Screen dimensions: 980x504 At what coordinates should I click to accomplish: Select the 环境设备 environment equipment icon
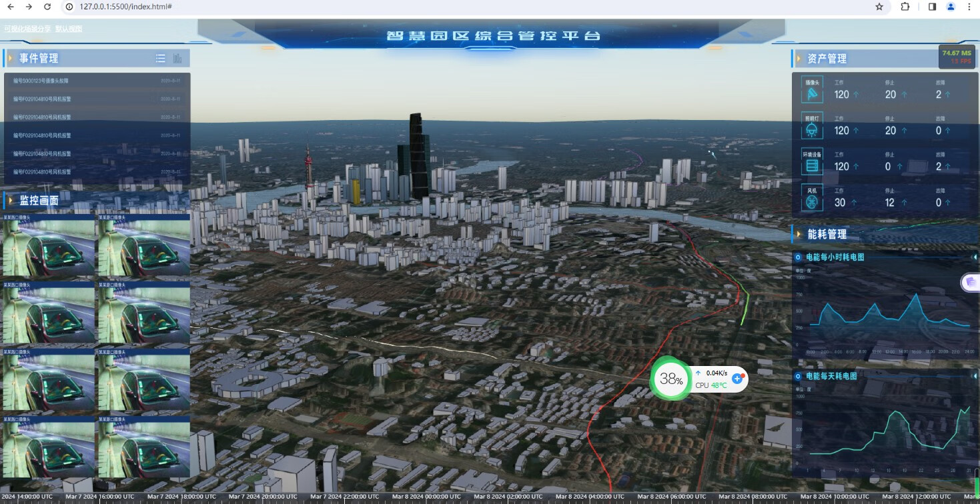pos(812,163)
